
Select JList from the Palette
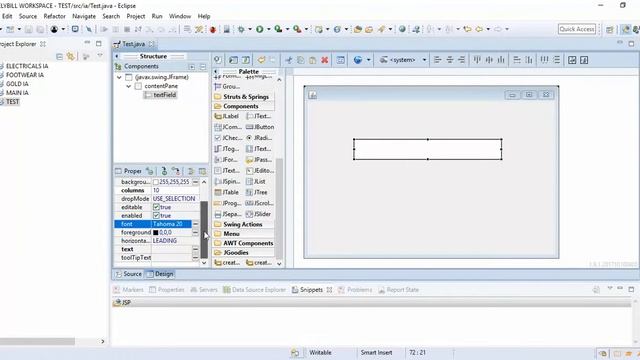point(256,181)
